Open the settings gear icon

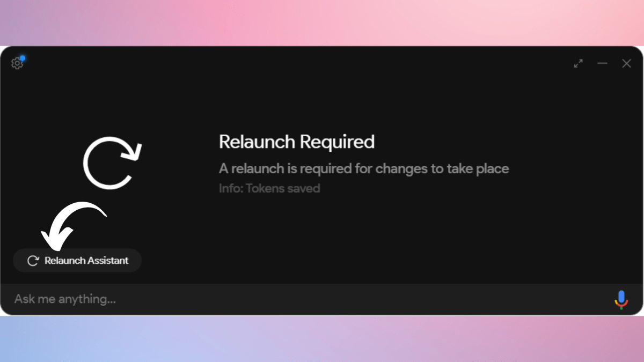17,63
